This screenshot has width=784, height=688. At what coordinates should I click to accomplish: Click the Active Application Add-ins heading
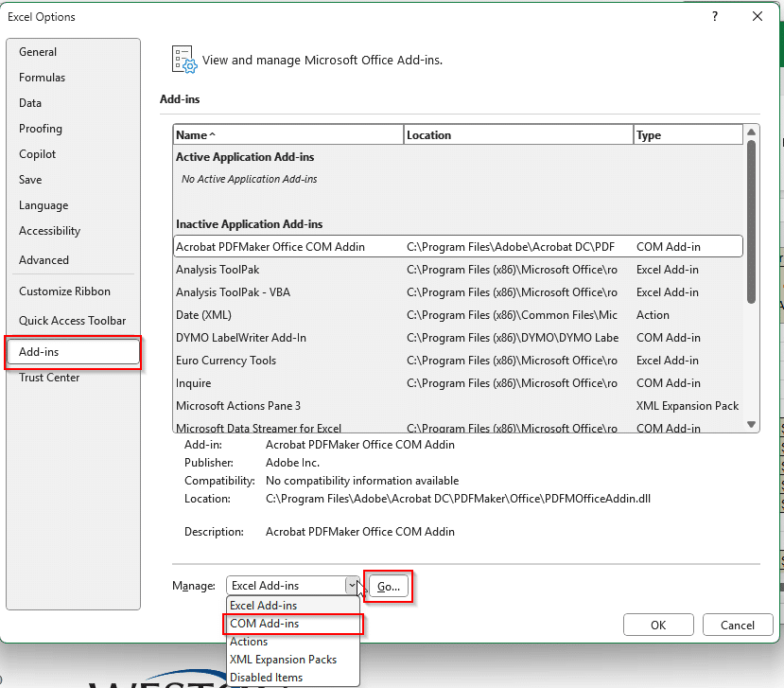(245, 157)
